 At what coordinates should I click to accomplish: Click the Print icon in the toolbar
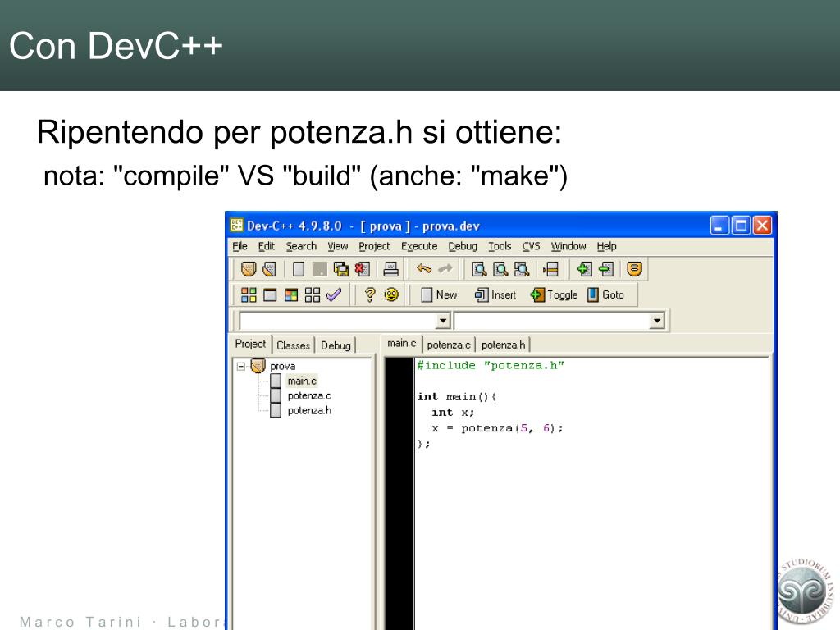coord(391,269)
